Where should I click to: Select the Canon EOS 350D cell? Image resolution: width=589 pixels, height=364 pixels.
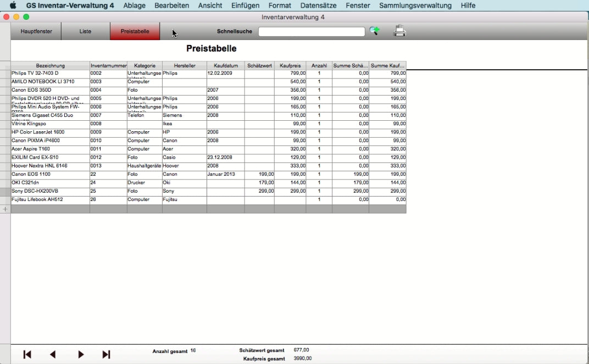51,91
